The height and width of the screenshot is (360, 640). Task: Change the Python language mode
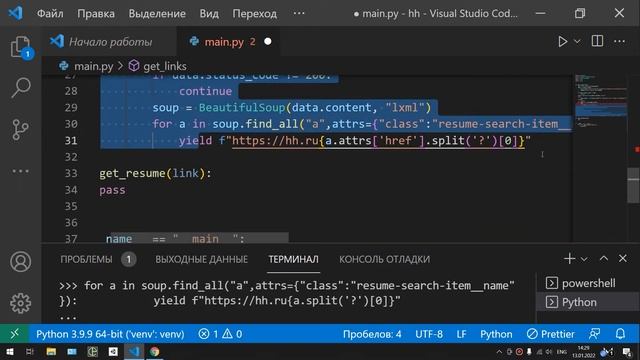pos(496,334)
